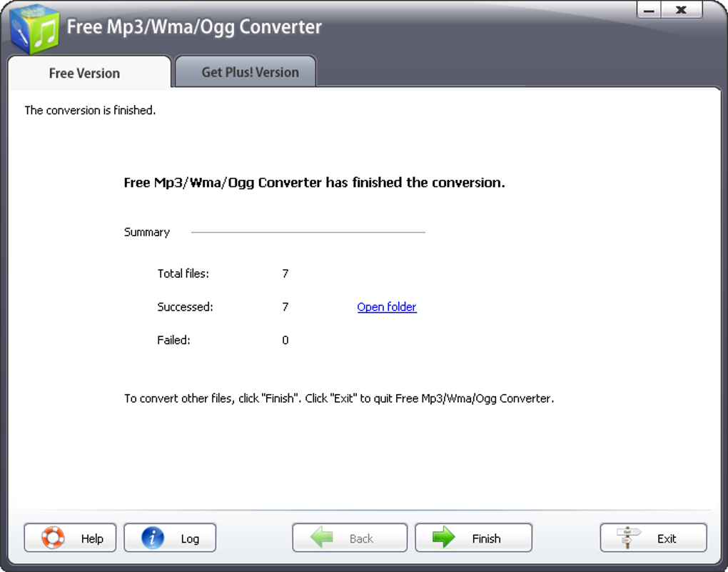728x572 pixels.
Task: Click the lifebuoy Help icon
Action: (53, 538)
